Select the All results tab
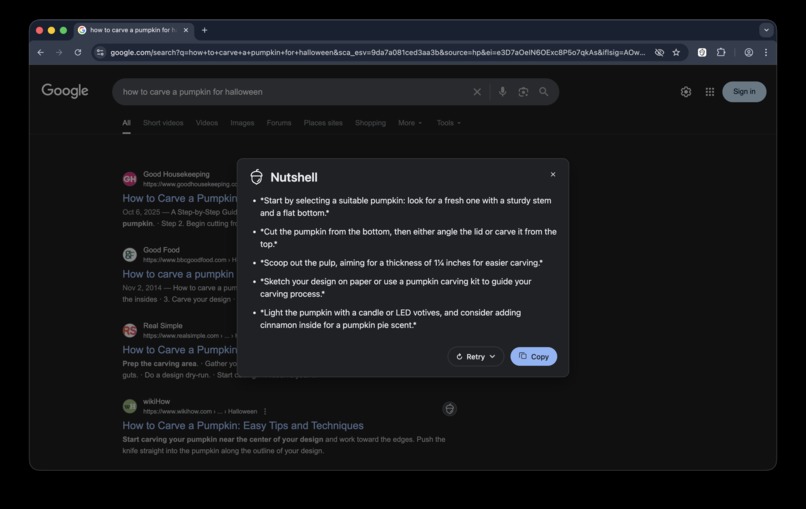Screen dimensions: 806x509 tap(126, 123)
